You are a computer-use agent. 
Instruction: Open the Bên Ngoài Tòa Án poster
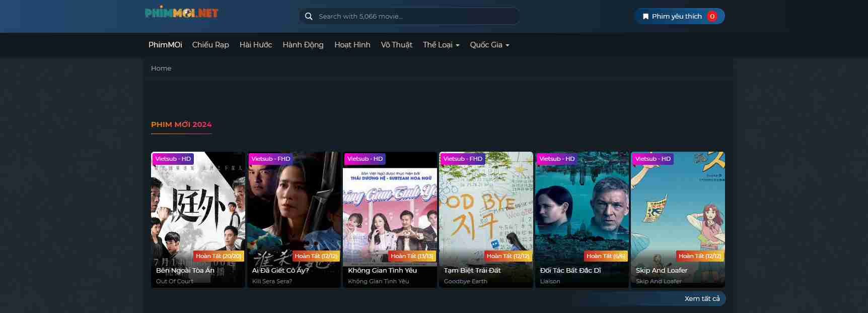197,212
